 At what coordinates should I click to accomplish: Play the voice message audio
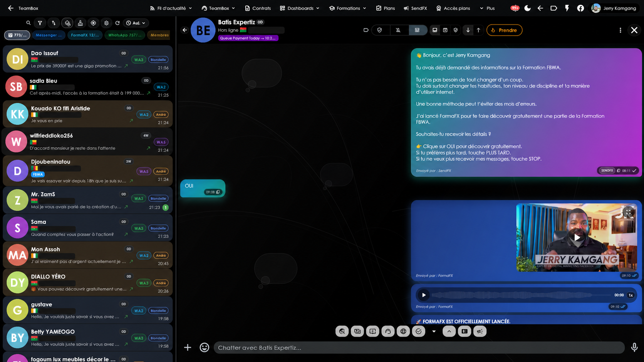click(x=424, y=295)
